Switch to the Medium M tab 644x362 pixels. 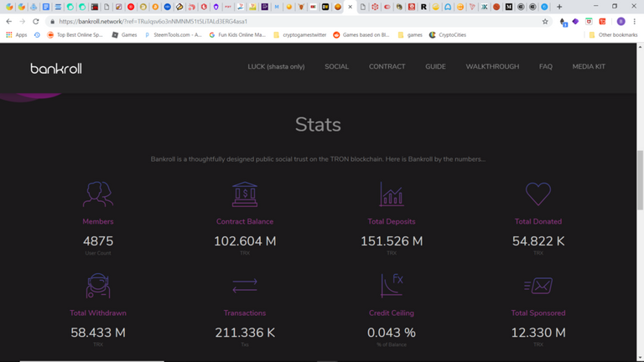coord(508,7)
